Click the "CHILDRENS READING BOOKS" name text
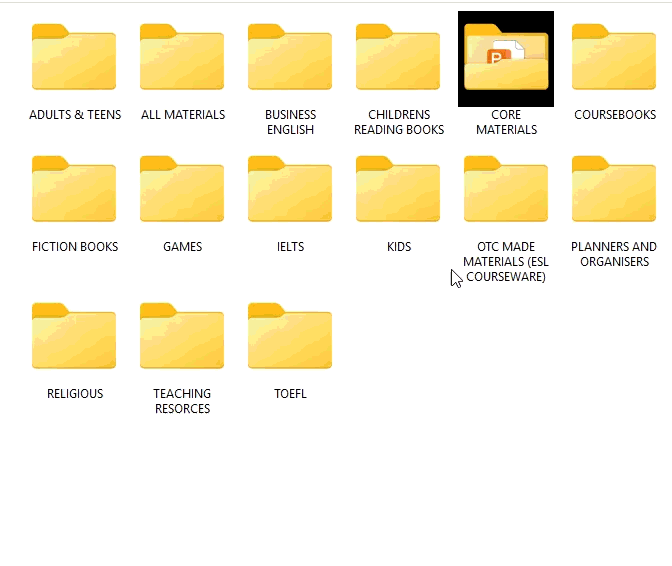Image resolution: width=672 pixels, height=566 pixels. tap(399, 122)
